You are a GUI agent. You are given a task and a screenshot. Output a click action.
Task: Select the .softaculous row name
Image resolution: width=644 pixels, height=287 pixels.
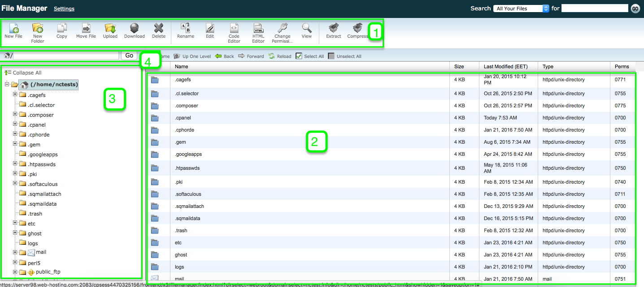coord(188,194)
